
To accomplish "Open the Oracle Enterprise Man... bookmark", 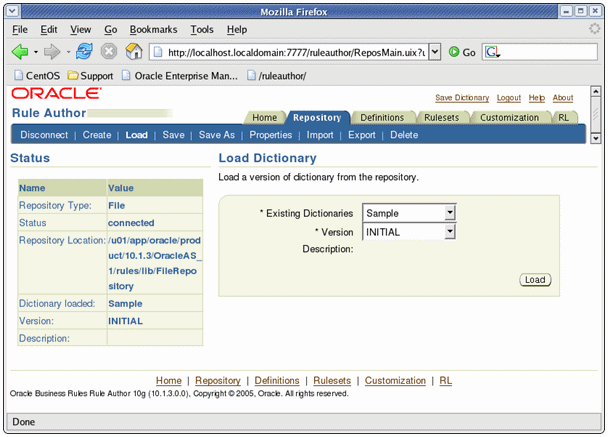I will point(180,76).
